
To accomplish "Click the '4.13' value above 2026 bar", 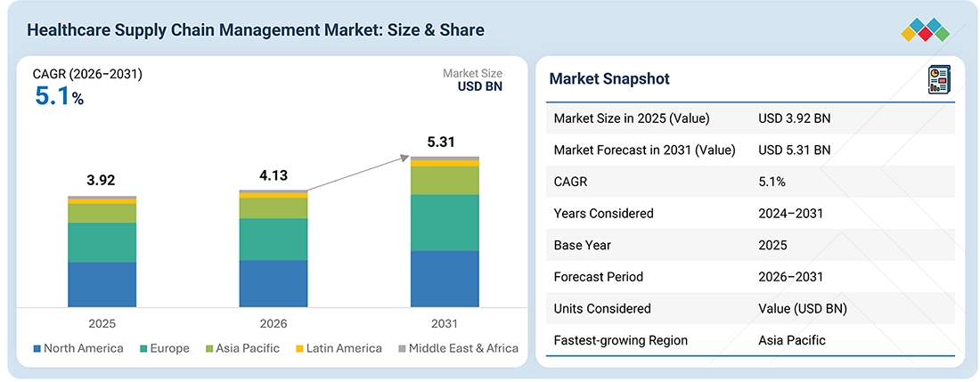I will pos(274,176).
